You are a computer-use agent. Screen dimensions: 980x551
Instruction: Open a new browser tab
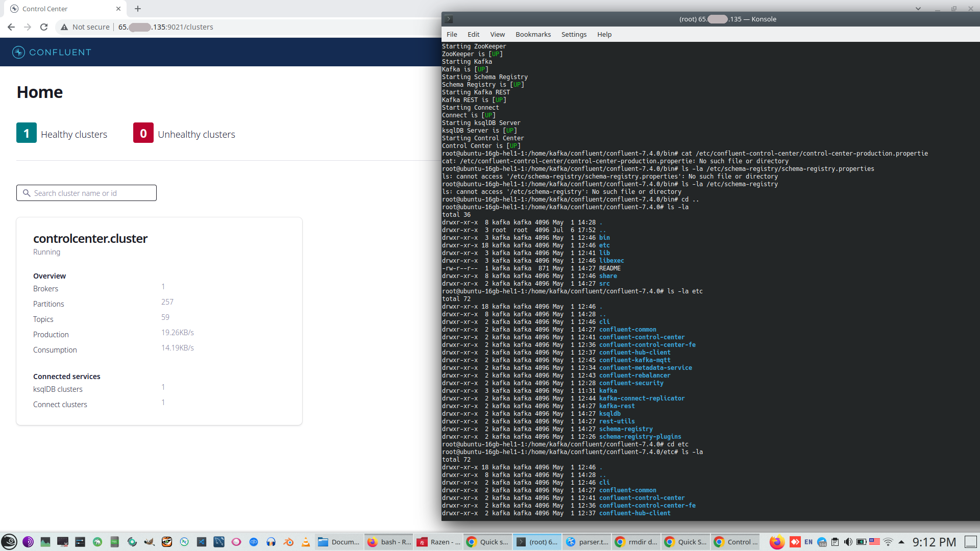(x=138, y=9)
